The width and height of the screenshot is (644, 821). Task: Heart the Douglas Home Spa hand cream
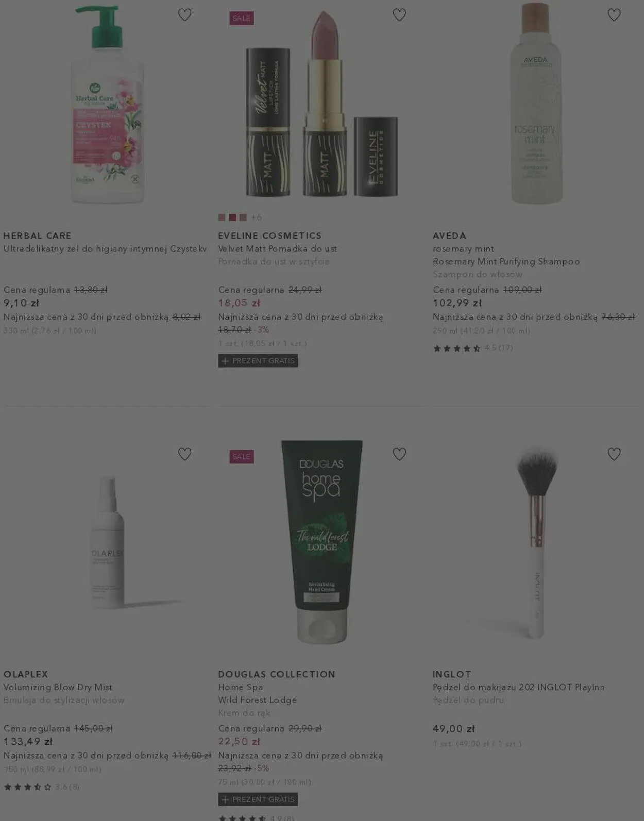coord(399,454)
